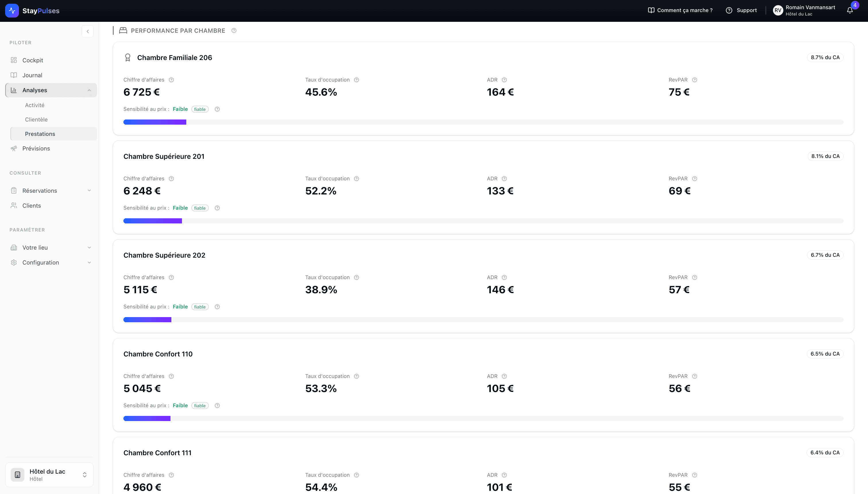The image size is (868, 494).
Task: Open the Hôtel du Lac location switcher
Action: click(x=49, y=474)
